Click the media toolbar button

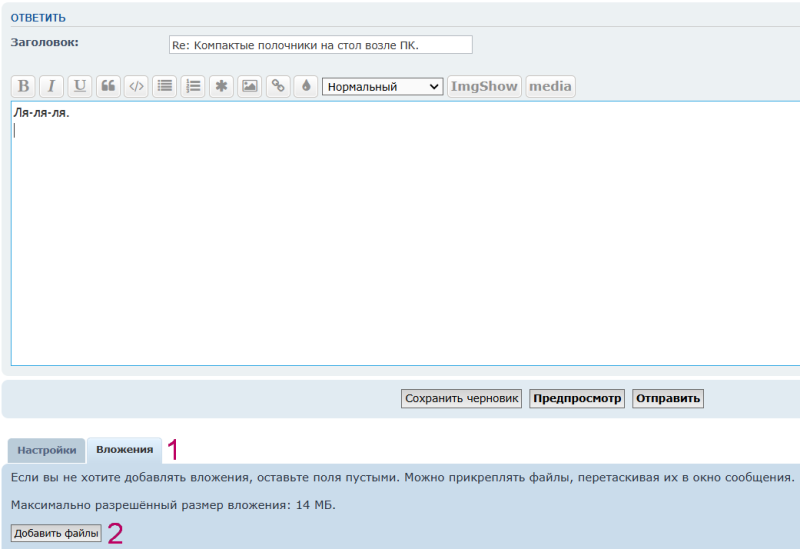pyautogui.click(x=551, y=86)
